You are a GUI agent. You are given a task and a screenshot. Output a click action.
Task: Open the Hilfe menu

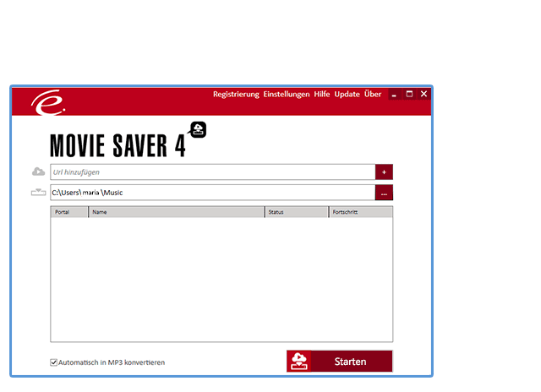pos(322,94)
